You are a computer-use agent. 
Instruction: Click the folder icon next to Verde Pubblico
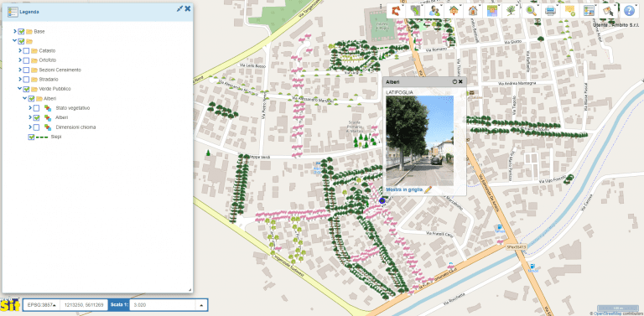(34, 89)
